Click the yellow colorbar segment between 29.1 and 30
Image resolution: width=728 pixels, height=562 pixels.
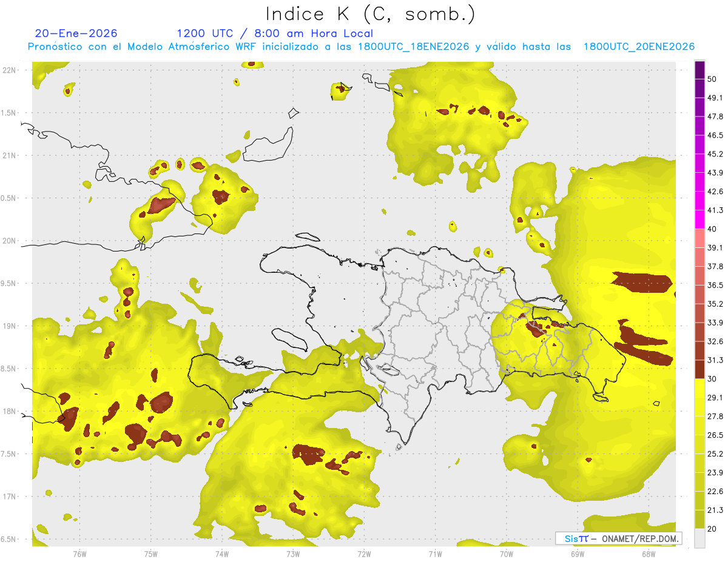coord(700,388)
